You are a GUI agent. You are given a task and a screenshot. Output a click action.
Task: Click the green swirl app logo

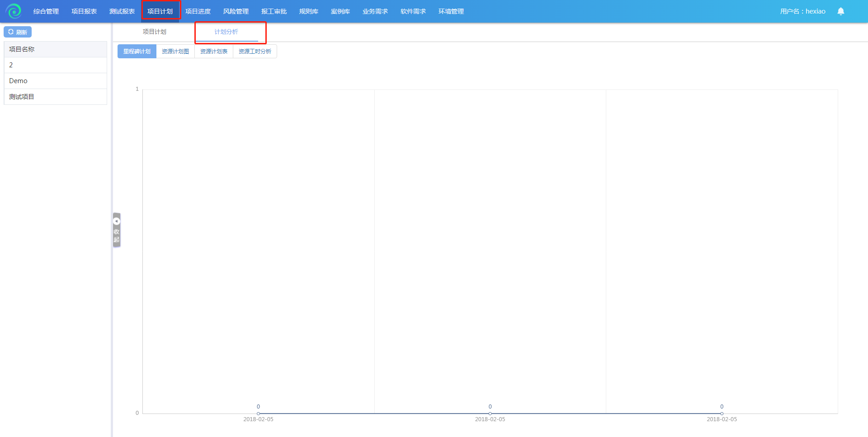click(14, 11)
